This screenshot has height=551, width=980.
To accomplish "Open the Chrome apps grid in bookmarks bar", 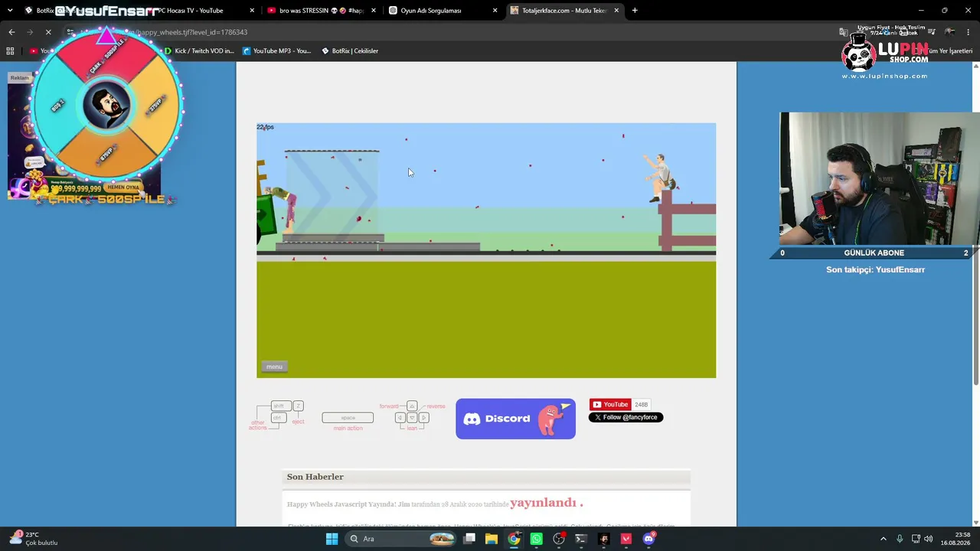I will [x=10, y=51].
